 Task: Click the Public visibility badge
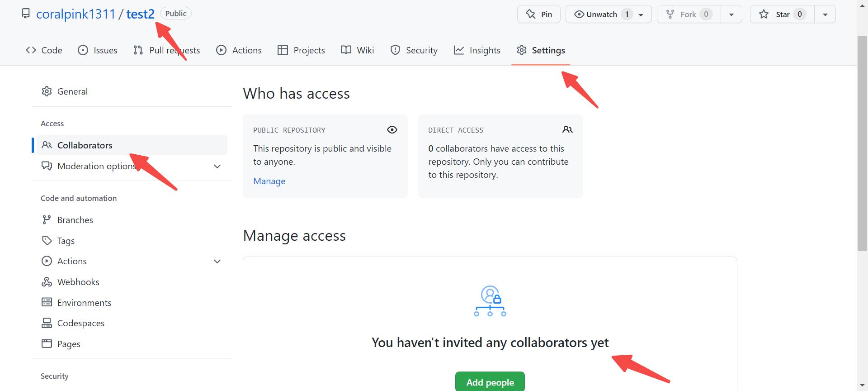176,14
